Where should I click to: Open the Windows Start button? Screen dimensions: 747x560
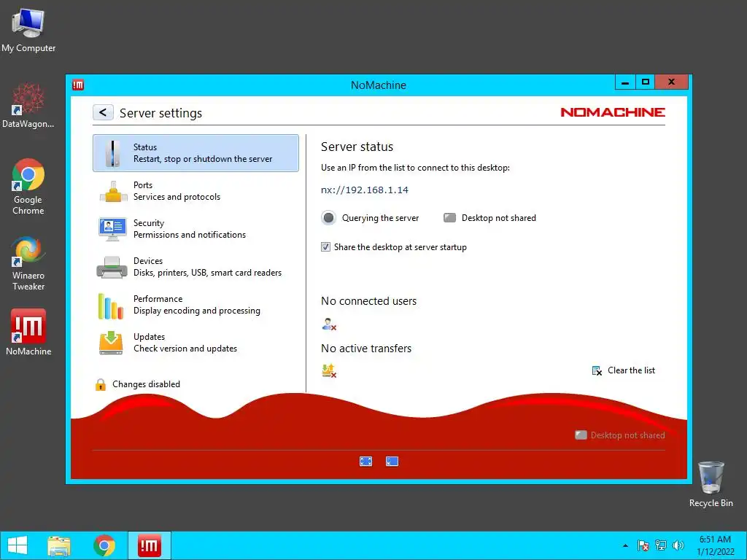point(18,545)
